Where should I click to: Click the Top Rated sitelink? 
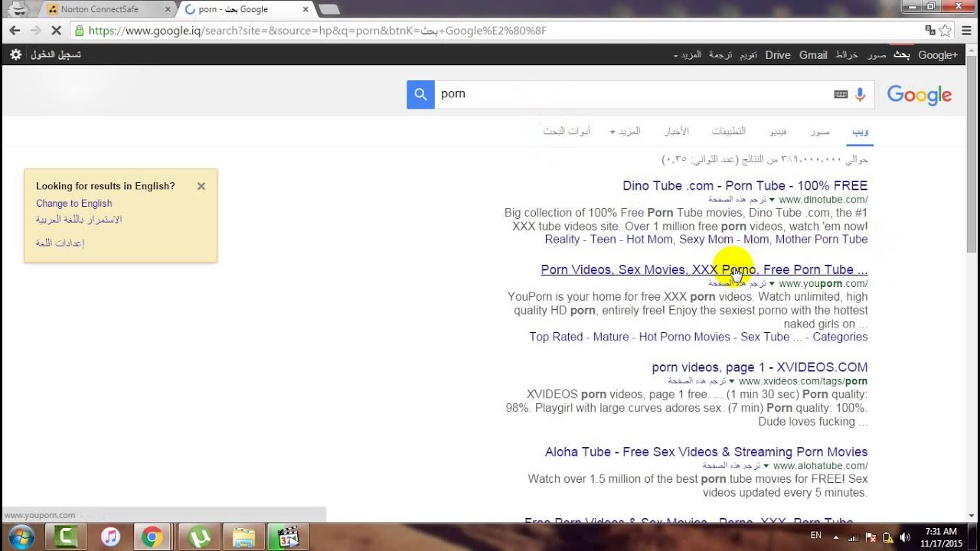coord(556,337)
